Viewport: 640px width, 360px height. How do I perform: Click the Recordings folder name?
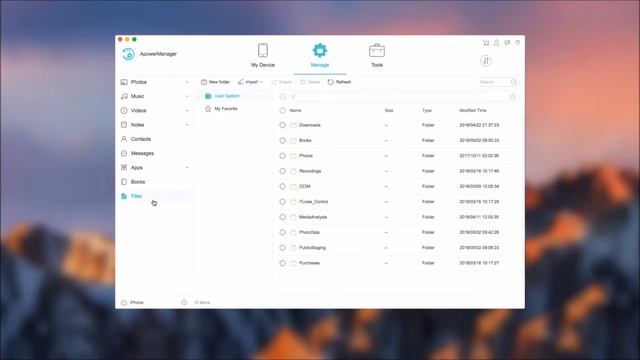310,171
